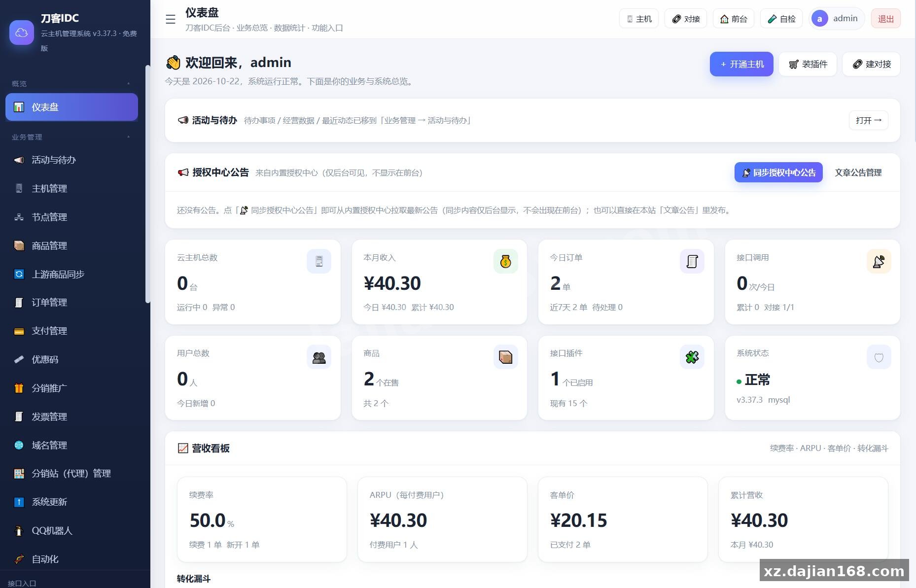The height and width of the screenshot is (588, 916).
Task: Click the puzzle piece icon on 接口插件 card
Action: tap(692, 357)
